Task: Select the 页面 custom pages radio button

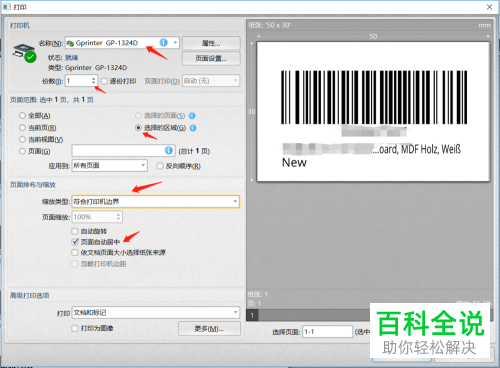Action: click(22, 151)
